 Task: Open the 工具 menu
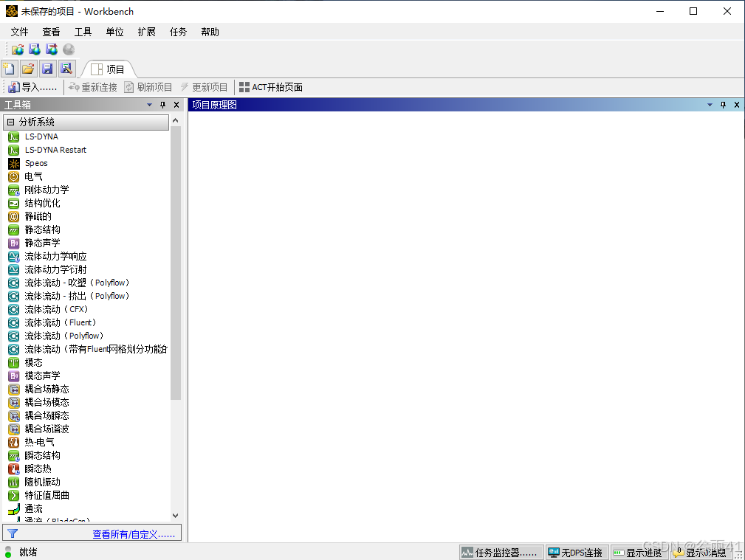[x=83, y=32]
